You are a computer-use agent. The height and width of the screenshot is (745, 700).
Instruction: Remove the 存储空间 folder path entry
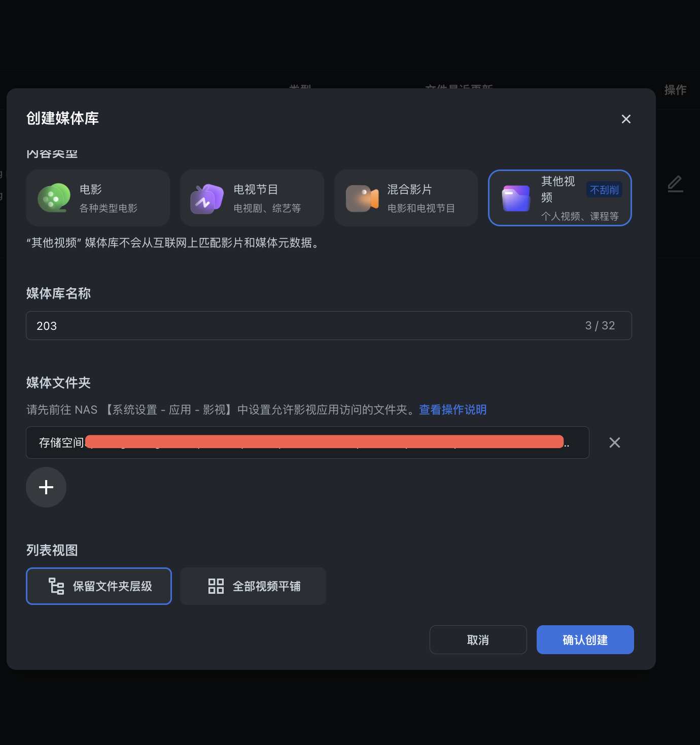pyautogui.click(x=614, y=443)
